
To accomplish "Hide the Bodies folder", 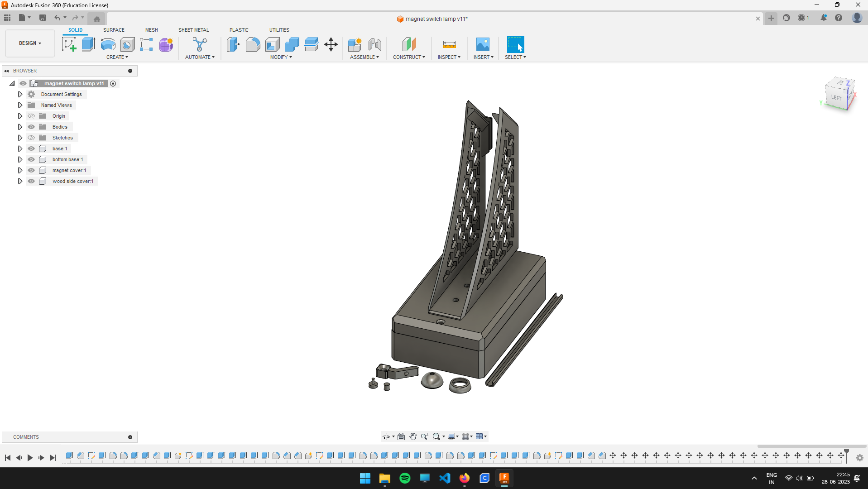I will pos(31,127).
